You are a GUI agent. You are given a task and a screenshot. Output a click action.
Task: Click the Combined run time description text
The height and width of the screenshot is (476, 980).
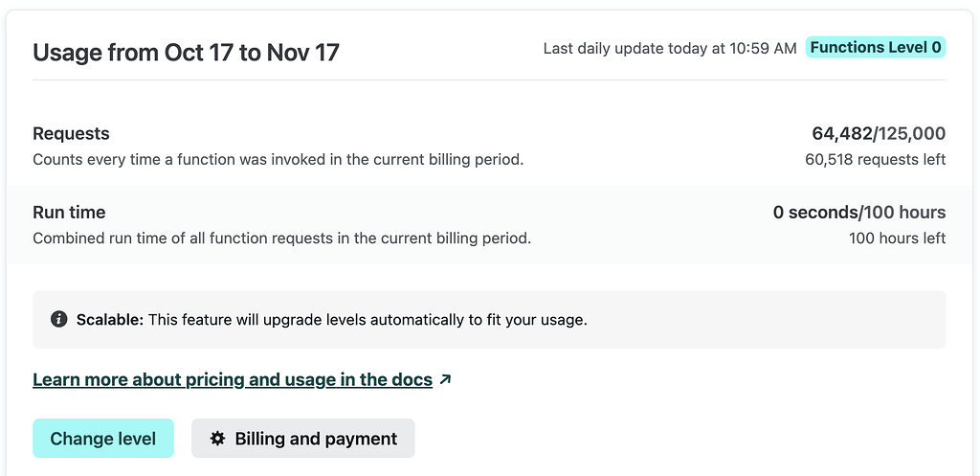(281, 238)
